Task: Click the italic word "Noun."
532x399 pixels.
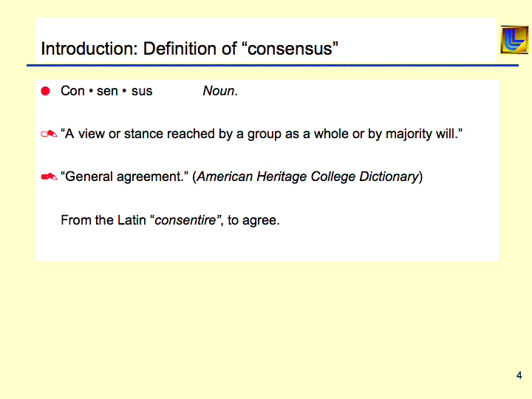Action: (x=220, y=91)
